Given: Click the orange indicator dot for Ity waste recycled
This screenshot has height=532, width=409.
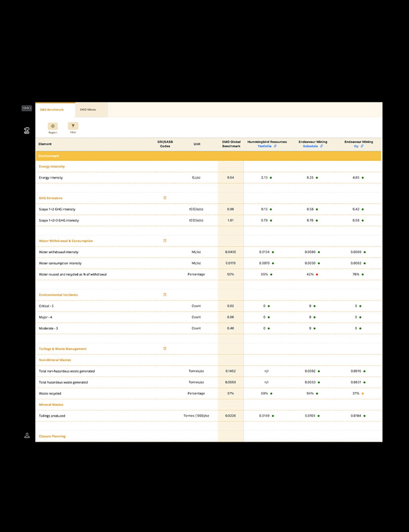Looking at the screenshot, I should coord(363,394).
